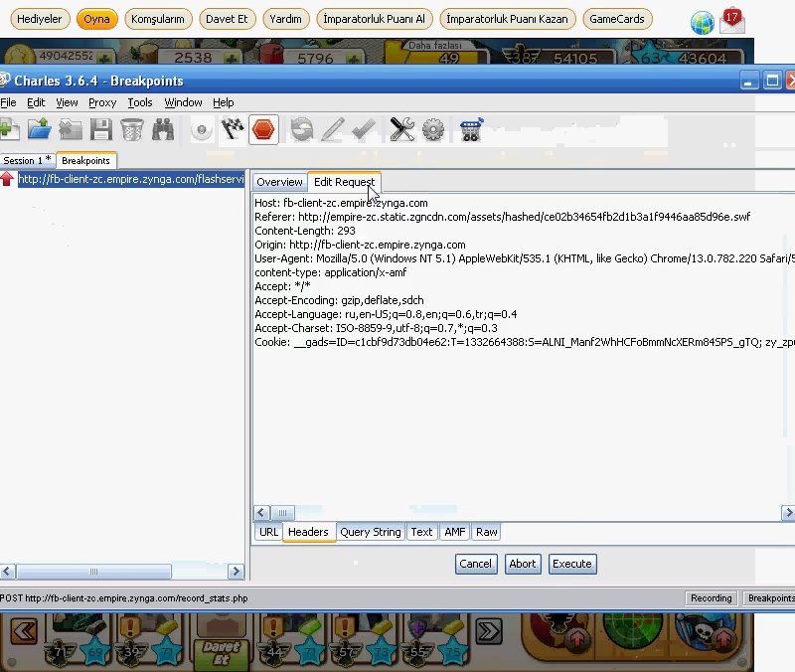Switch to the Overview tab
Viewport: 795px width, 672px height.
(x=279, y=182)
